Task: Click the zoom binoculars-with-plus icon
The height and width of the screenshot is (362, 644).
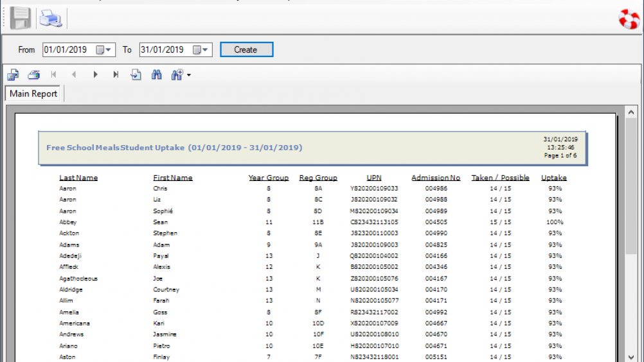Action: (x=177, y=75)
